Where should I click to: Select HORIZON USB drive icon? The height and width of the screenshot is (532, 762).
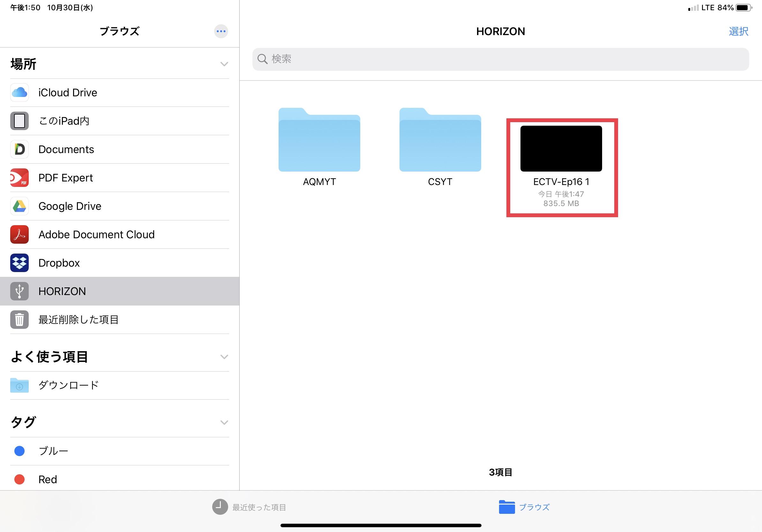tap(19, 291)
